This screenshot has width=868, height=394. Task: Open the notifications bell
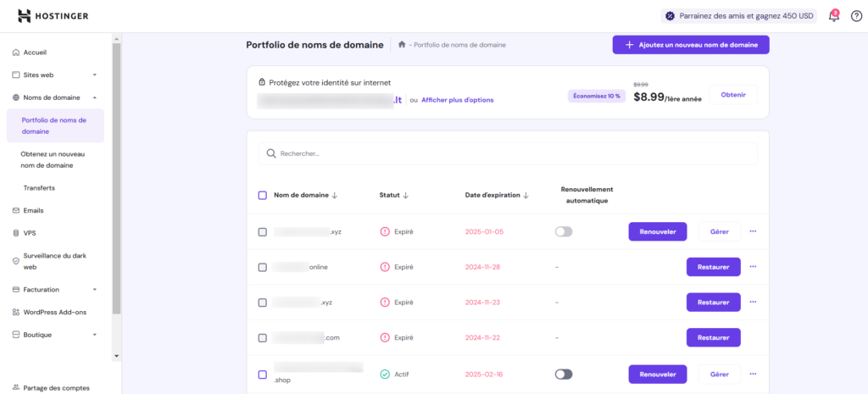(x=833, y=16)
